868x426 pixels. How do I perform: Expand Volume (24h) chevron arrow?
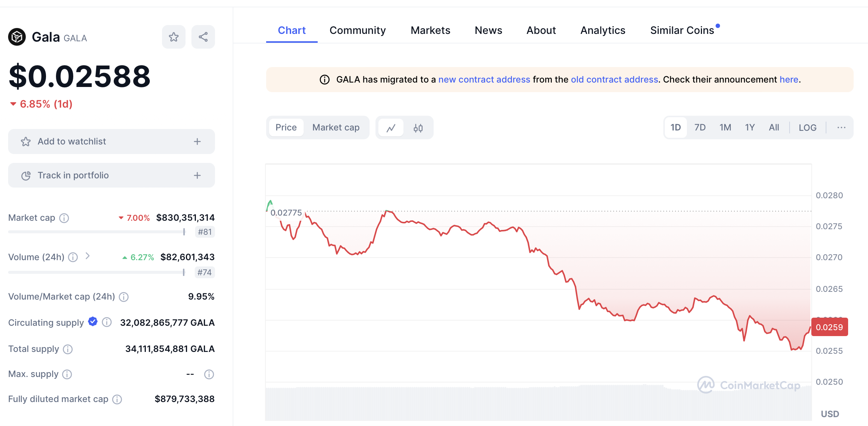point(88,256)
